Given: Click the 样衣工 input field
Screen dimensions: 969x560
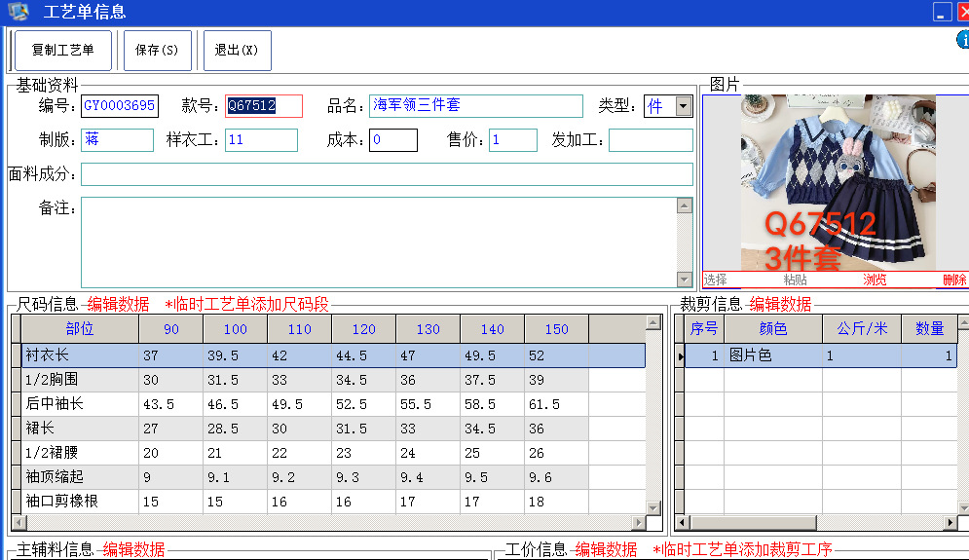Looking at the screenshot, I should tap(261, 139).
